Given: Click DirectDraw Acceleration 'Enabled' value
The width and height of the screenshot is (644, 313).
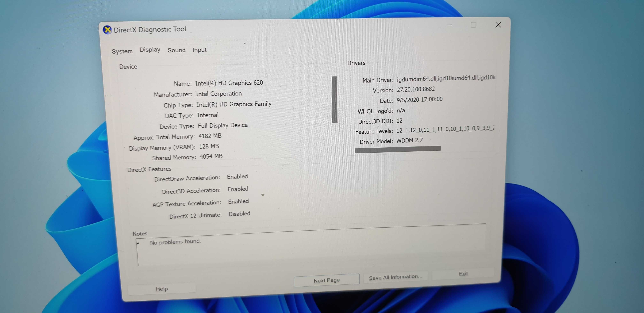Looking at the screenshot, I should tap(237, 176).
